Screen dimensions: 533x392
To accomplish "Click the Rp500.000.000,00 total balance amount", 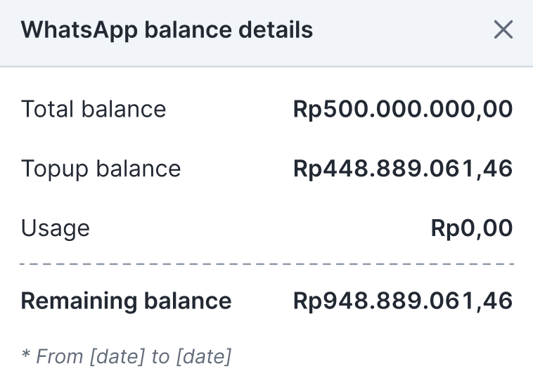I will coord(403,110).
